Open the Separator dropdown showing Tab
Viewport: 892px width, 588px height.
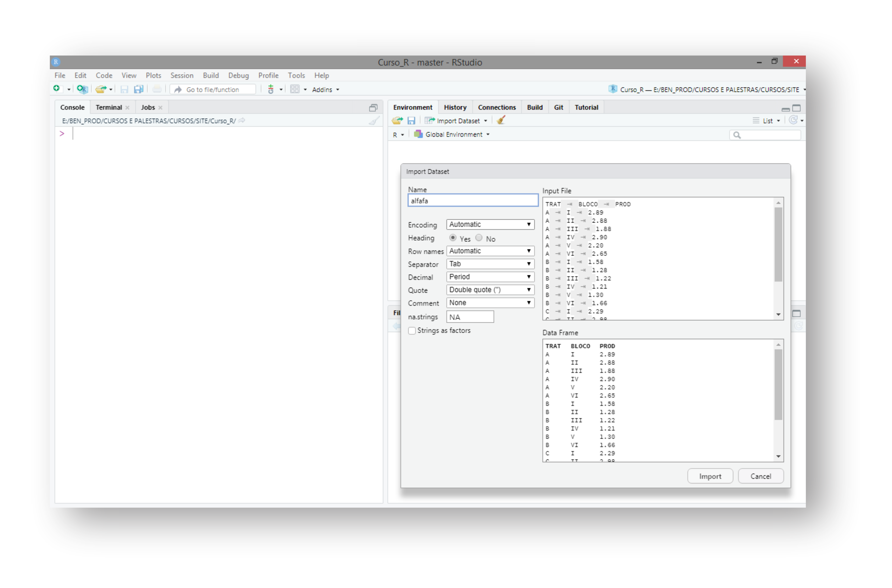[490, 264]
